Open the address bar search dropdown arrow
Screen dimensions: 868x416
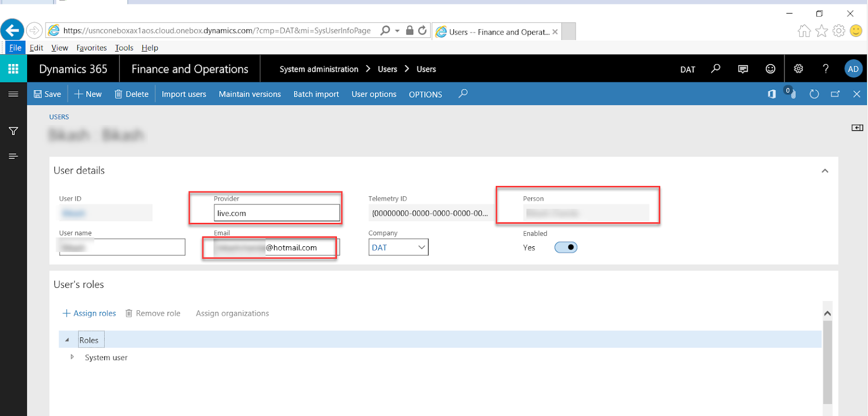point(397,31)
